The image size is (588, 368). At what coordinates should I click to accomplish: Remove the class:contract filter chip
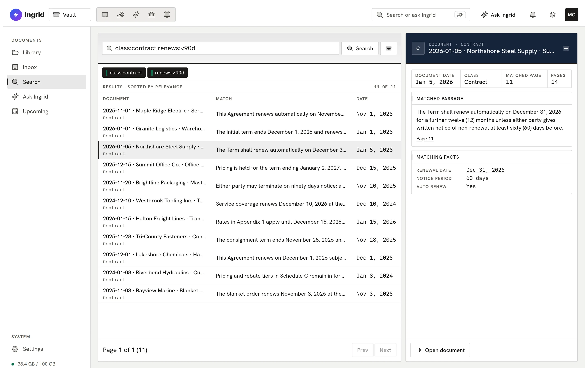click(124, 73)
